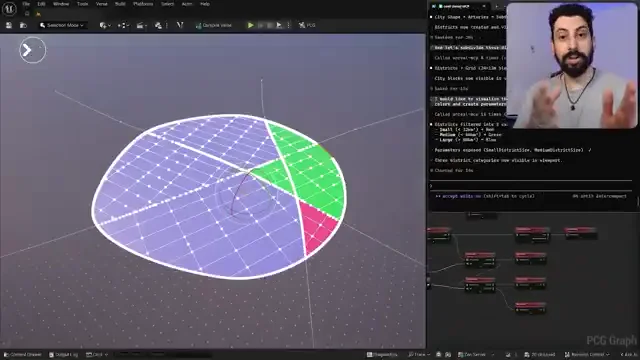
Task: Open the add content dropdown icon
Action: click(105, 25)
